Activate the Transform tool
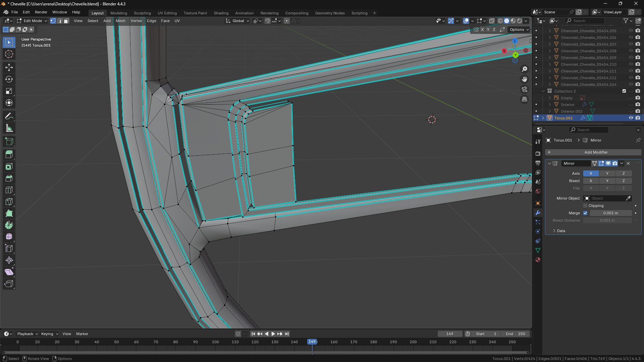 click(9, 103)
